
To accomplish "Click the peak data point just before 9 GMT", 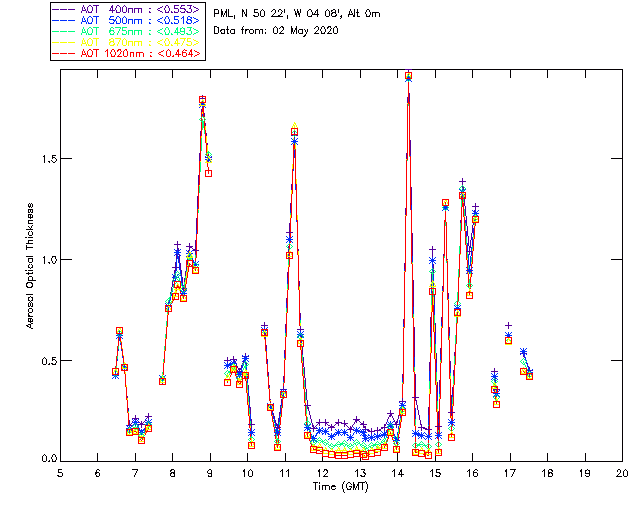I will tap(202, 100).
